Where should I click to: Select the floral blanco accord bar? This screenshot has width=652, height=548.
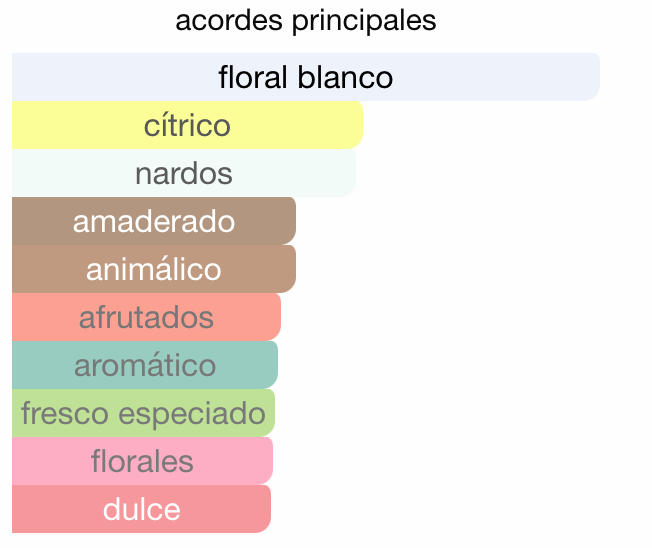(x=306, y=77)
